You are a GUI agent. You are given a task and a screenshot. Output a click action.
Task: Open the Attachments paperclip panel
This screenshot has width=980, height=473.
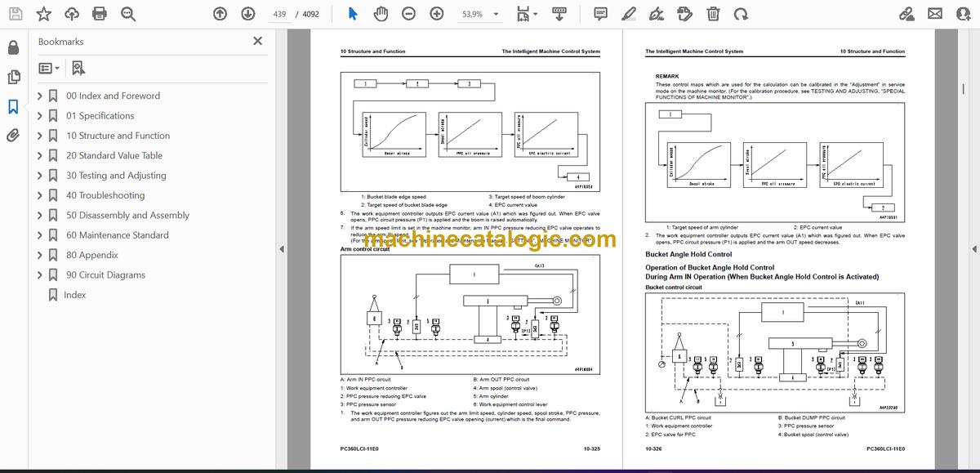click(x=13, y=136)
